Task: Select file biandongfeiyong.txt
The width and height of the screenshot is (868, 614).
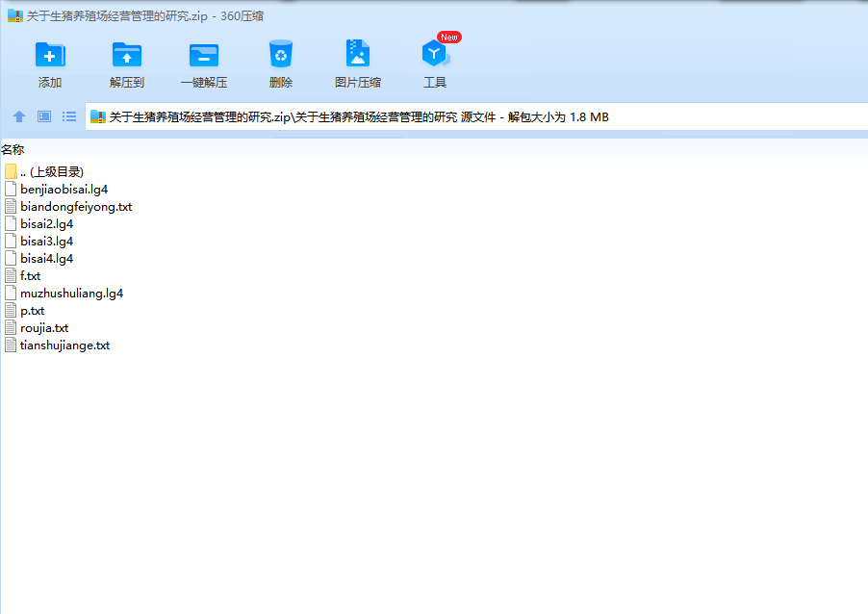Action: (68, 207)
